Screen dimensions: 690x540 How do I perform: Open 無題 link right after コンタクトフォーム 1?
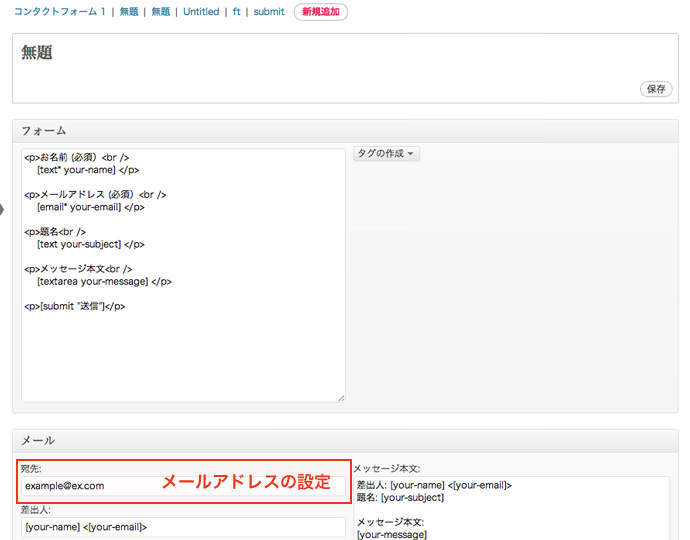pos(129,12)
